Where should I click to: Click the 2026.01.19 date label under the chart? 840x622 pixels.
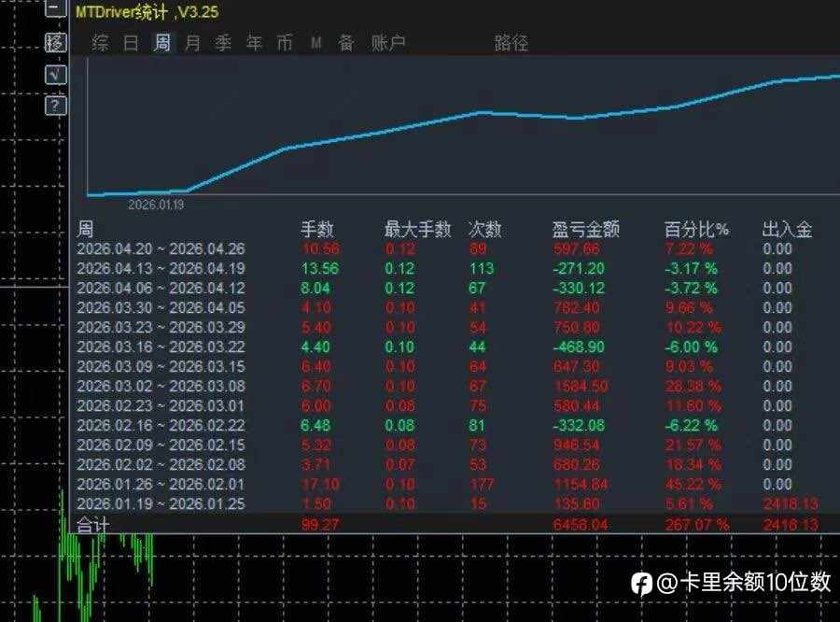[156, 205]
